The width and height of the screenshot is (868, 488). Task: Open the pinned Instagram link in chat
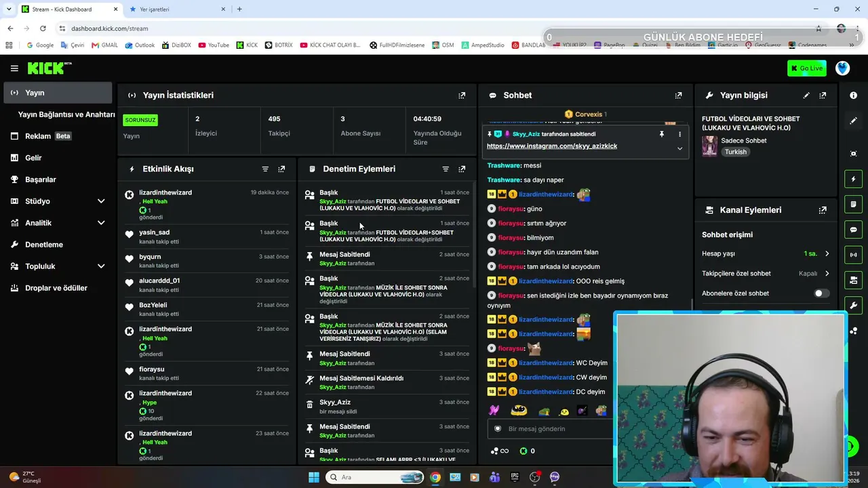(551, 146)
